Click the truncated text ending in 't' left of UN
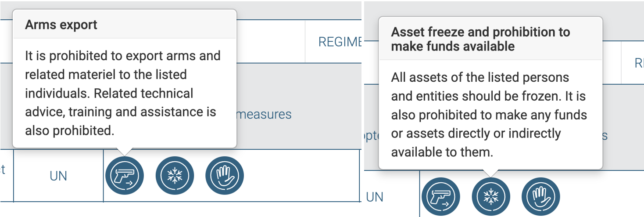Image resolution: width=644 pixels, height=217 pixels. point(3,170)
